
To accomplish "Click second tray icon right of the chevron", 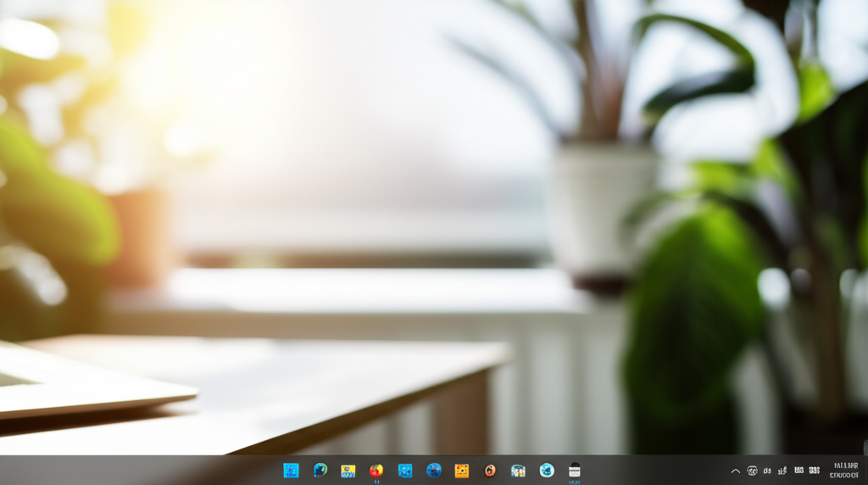I will click(x=767, y=471).
